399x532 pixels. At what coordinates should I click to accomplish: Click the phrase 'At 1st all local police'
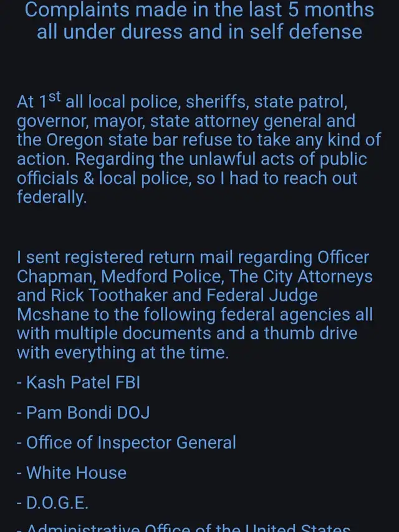tap(99, 101)
